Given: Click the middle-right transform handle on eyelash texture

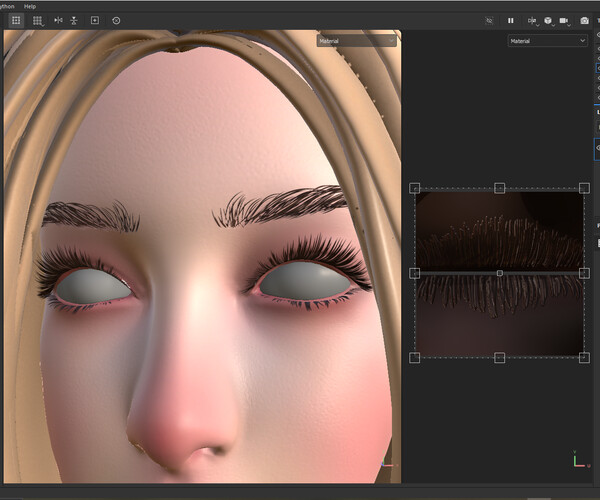Looking at the screenshot, I should pyautogui.click(x=584, y=273).
